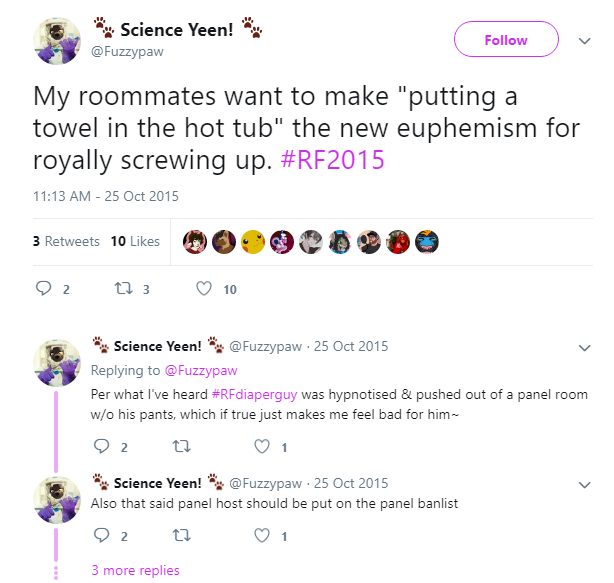The height and width of the screenshot is (583, 614).
Task: Open the main tweet author's profile picture
Action: [x=57, y=41]
